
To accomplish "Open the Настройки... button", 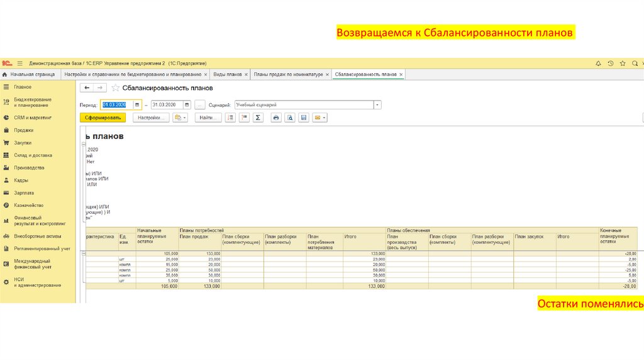I will coord(151,118).
